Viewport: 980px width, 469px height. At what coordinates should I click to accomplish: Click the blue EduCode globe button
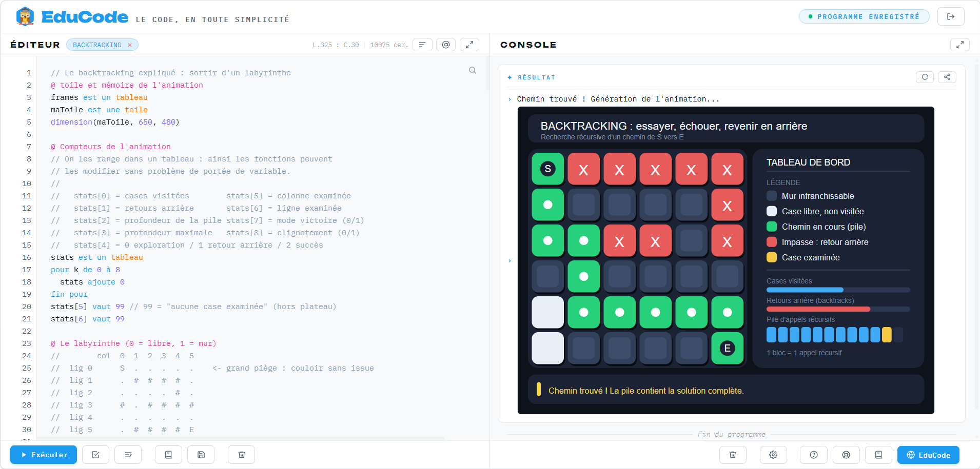pos(928,455)
